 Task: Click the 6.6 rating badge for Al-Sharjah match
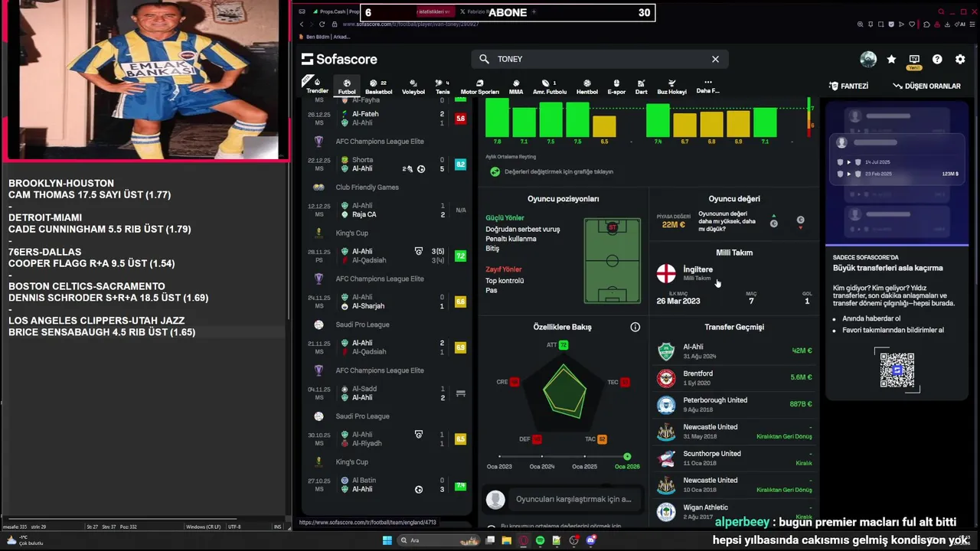(461, 302)
